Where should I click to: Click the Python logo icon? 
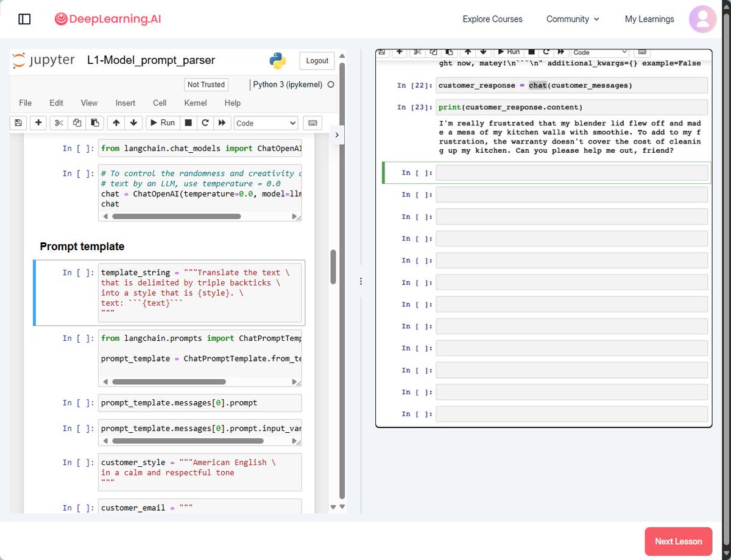point(278,60)
